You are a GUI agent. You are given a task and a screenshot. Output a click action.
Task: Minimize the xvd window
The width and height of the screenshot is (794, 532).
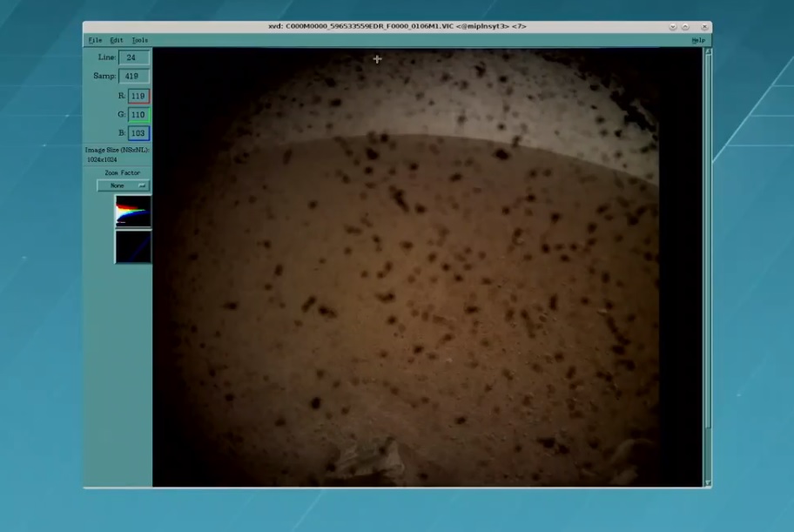672,27
